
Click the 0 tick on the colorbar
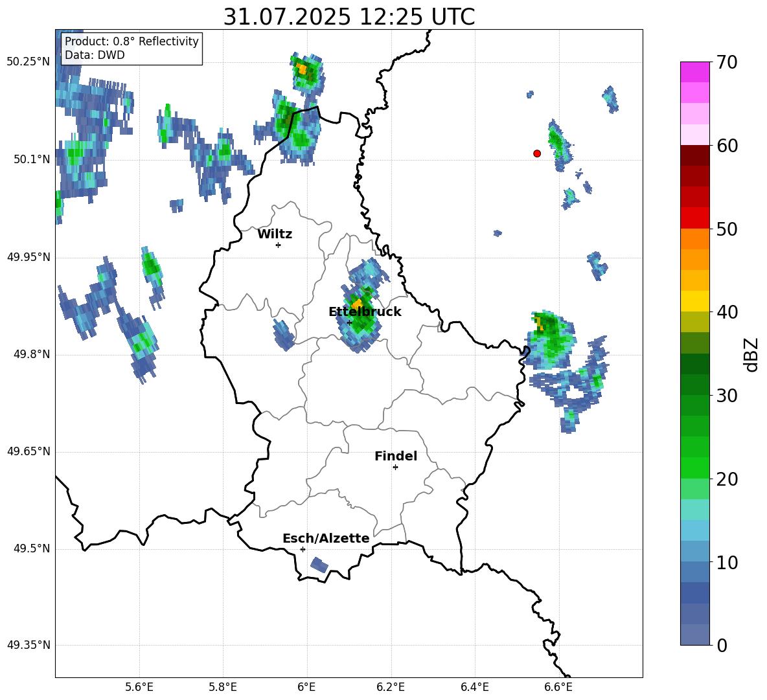(722, 645)
